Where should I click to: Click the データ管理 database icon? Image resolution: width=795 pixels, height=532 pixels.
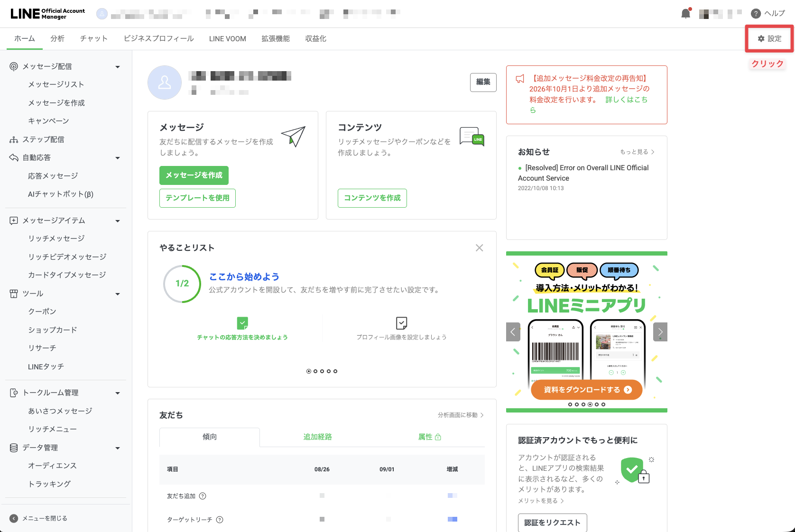coord(14,448)
